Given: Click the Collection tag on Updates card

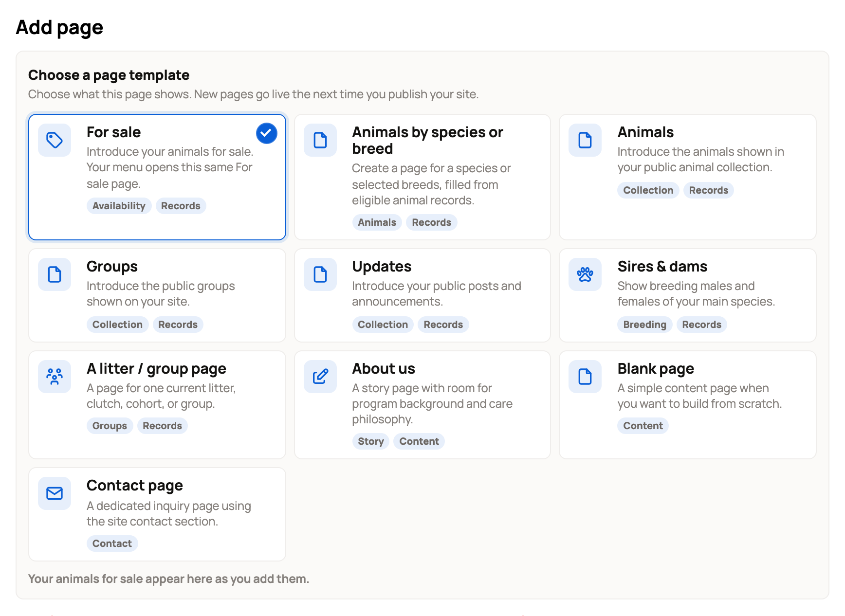Looking at the screenshot, I should coord(383,325).
